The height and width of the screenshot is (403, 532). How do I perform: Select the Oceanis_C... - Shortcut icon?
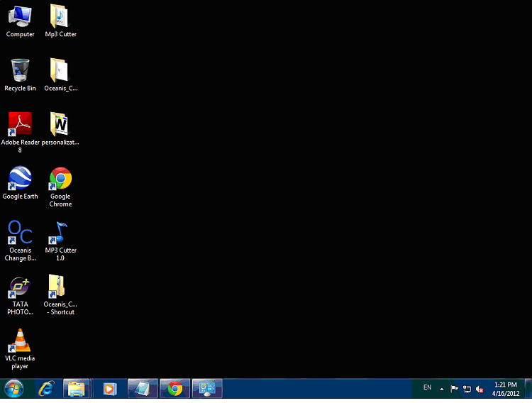[x=60, y=294]
